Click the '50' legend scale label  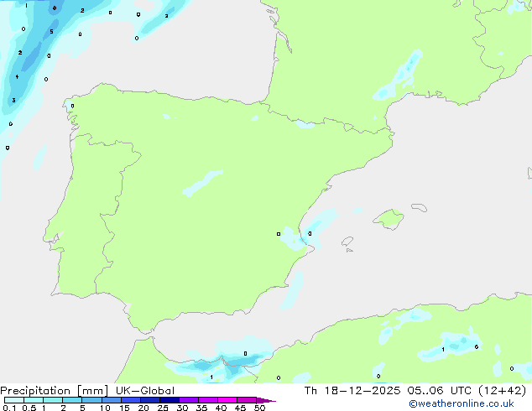tap(259, 408)
